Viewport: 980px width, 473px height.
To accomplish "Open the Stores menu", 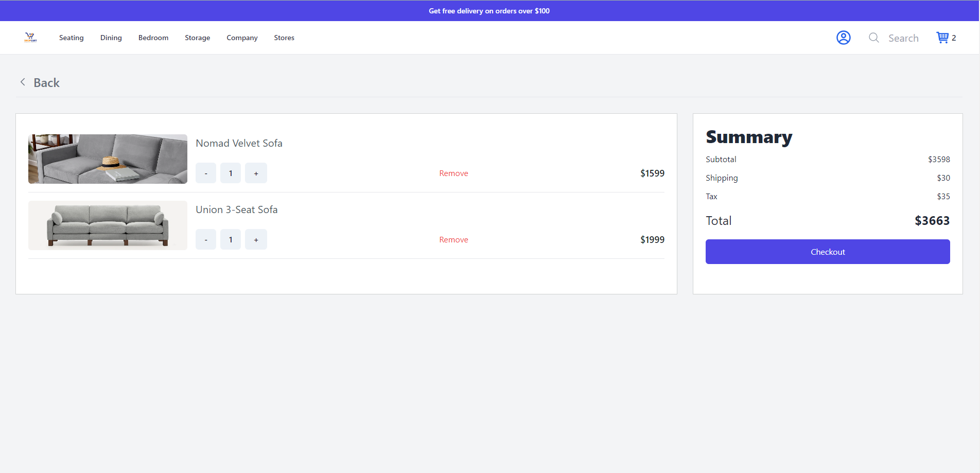I will coord(284,38).
